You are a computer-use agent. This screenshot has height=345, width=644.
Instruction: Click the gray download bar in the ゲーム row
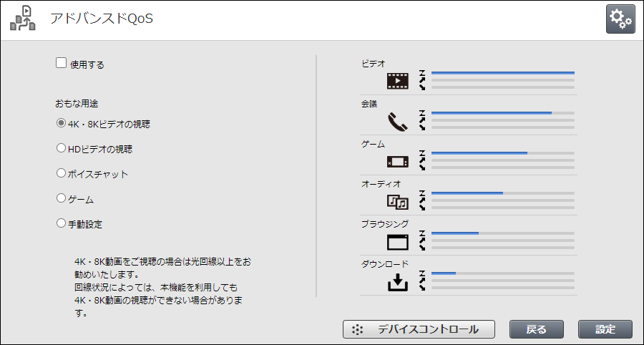click(503, 167)
